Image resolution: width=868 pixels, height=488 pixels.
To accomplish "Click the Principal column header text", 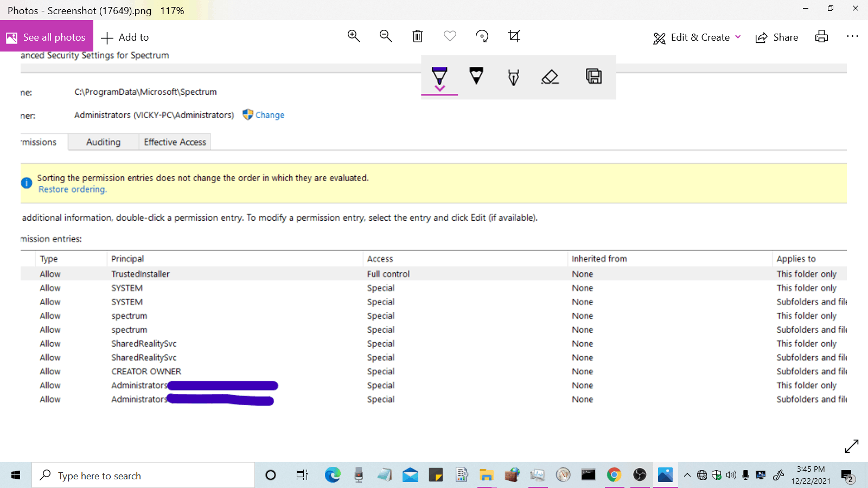I will tap(127, 259).
